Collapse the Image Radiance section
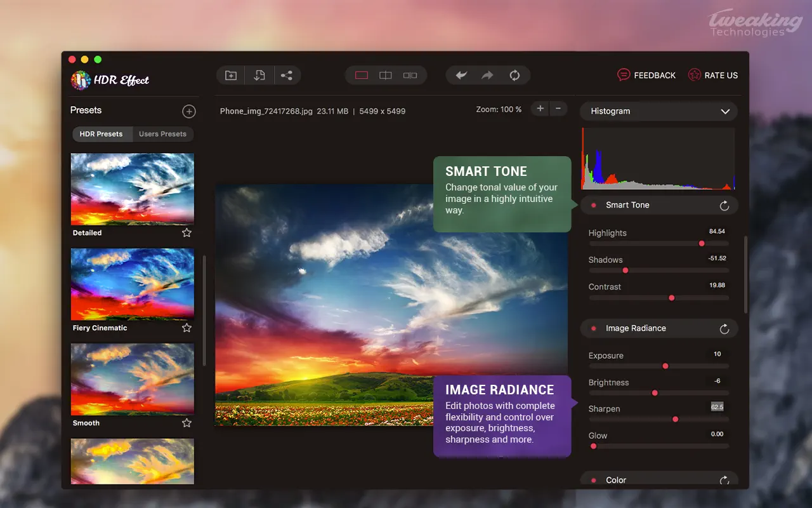 coord(636,328)
